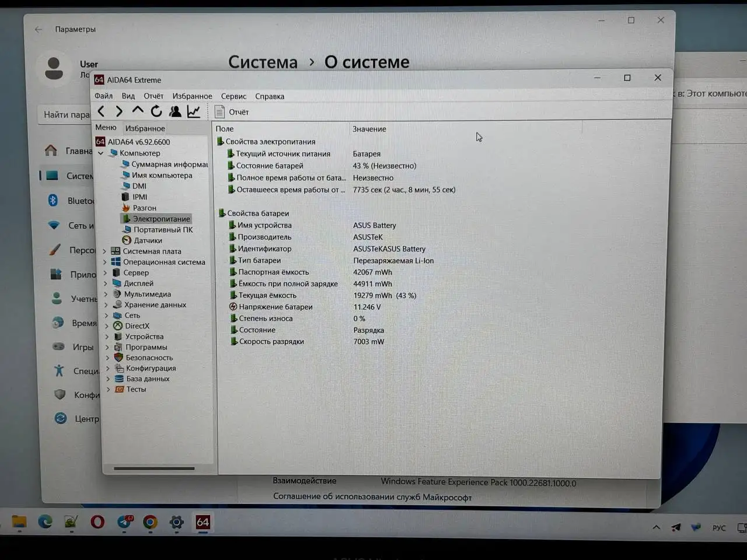Viewport: 747px width, 560px height.
Task: Click the Система breadcrumb in Settings header
Action: (x=263, y=62)
